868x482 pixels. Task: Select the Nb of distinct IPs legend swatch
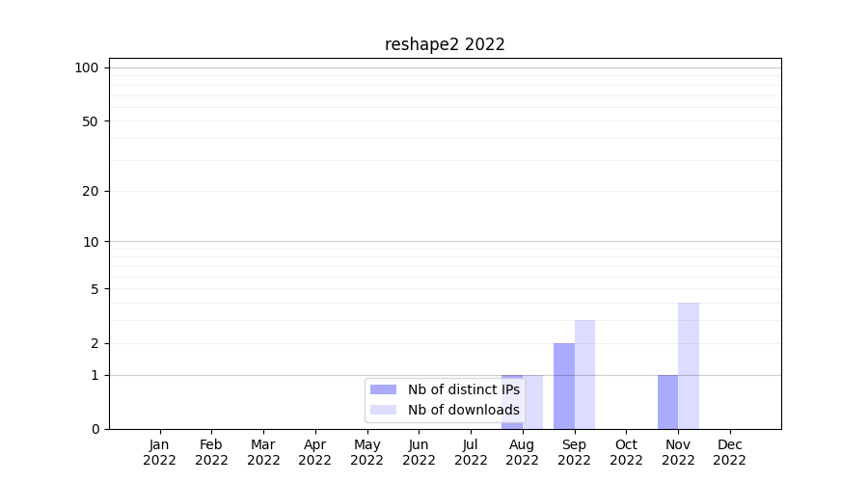click(383, 389)
